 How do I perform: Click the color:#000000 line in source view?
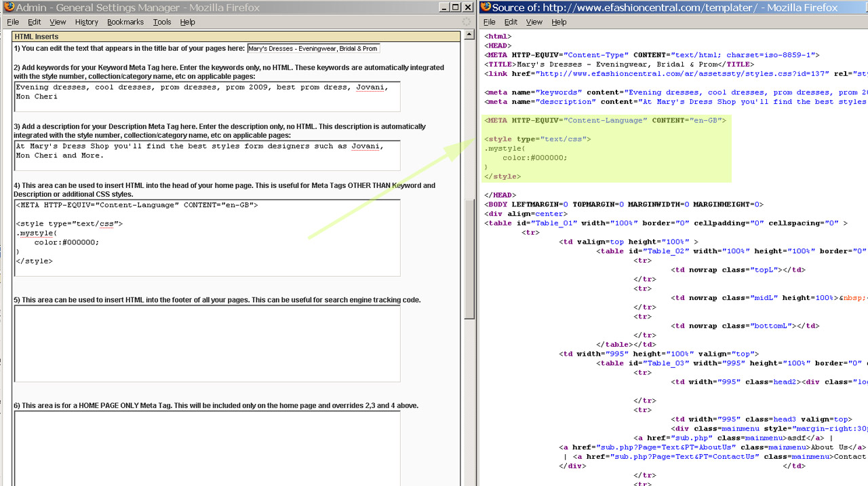click(x=535, y=157)
